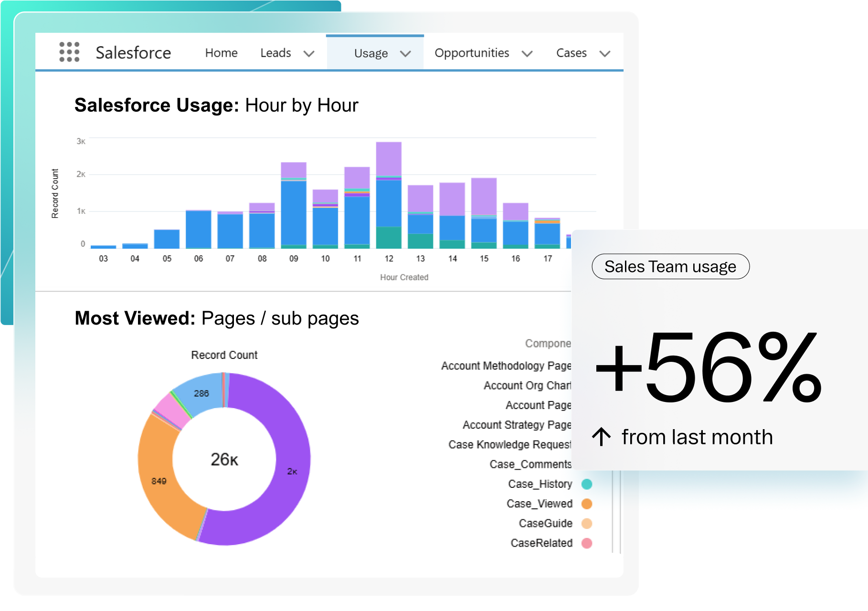
Task: Select the Account Strategy Page legend entry
Action: coord(517,425)
